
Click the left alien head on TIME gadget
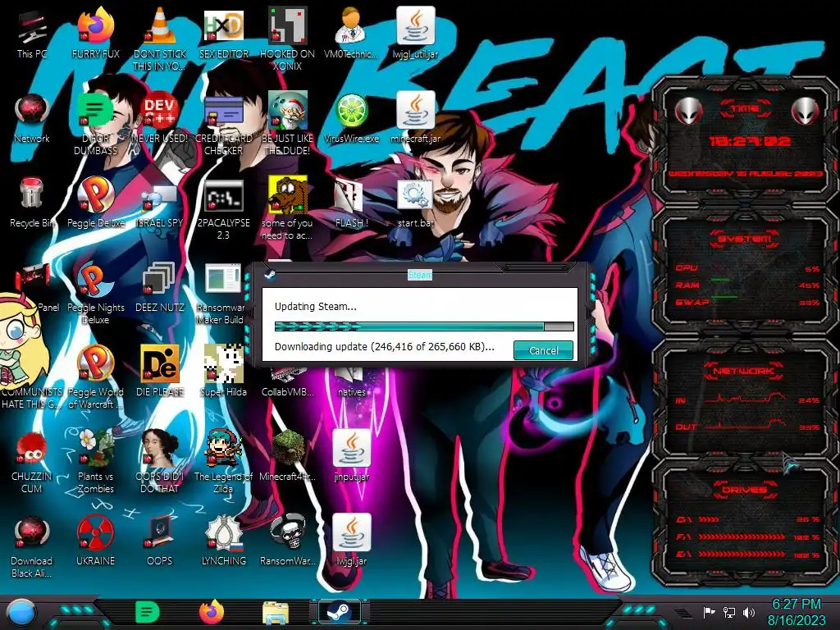click(x=688, y=112)
